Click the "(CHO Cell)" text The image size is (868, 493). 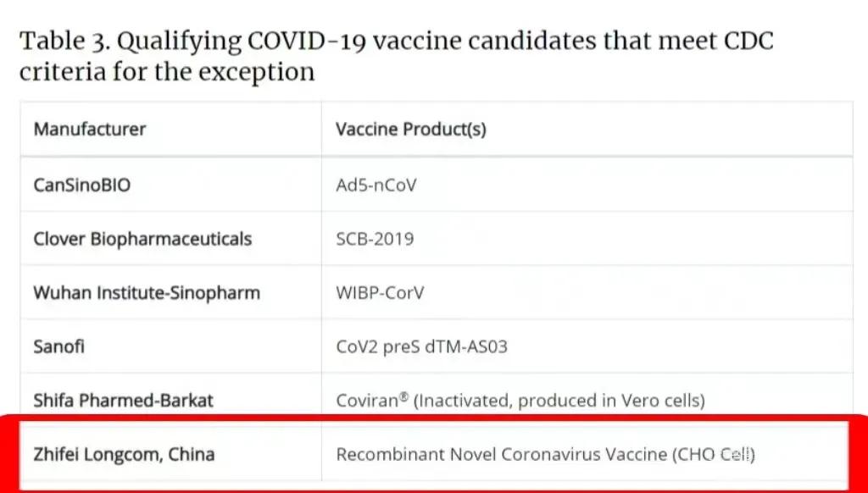coord(713,455)
